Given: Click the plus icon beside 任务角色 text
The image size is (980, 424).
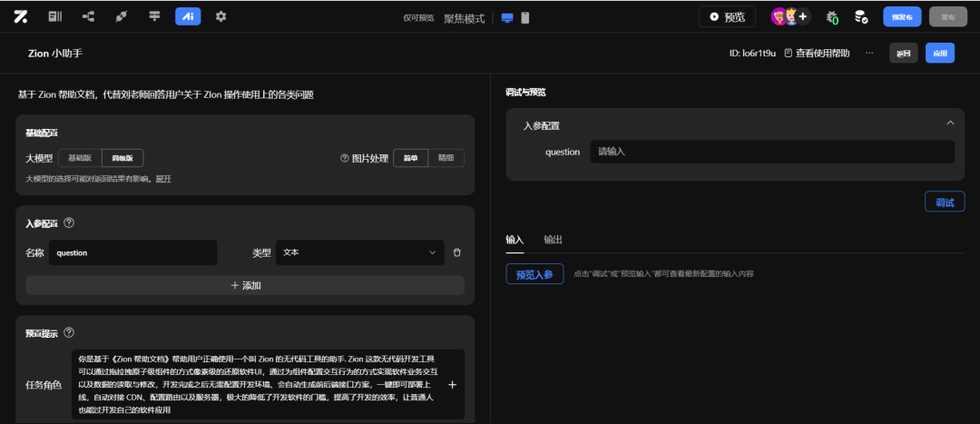Looking at the screenshot, I should click(x=453, y=385).
